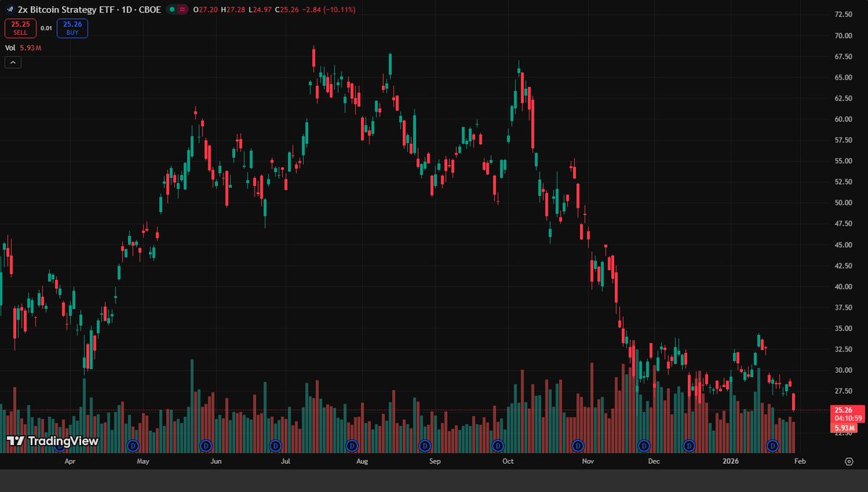
Task: Click the mid-December dividend marker
Action: click(689, 444)
